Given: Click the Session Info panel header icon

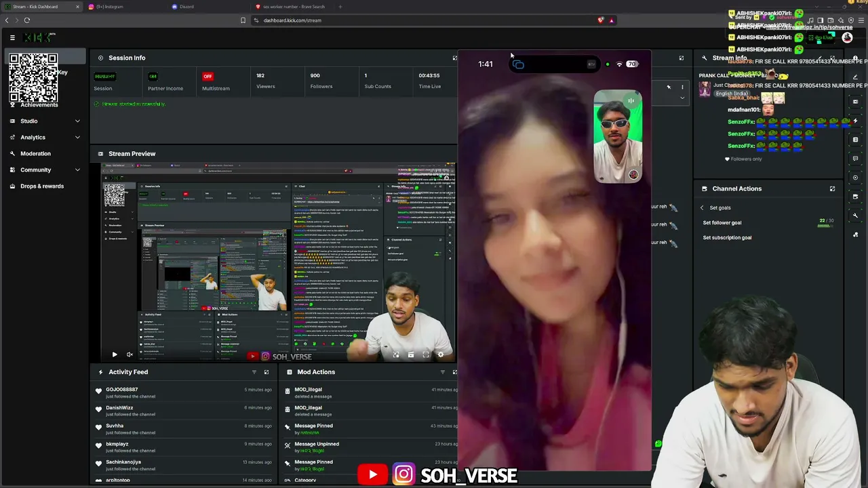Looking at the screenshot, I should (x=100, y=58).
